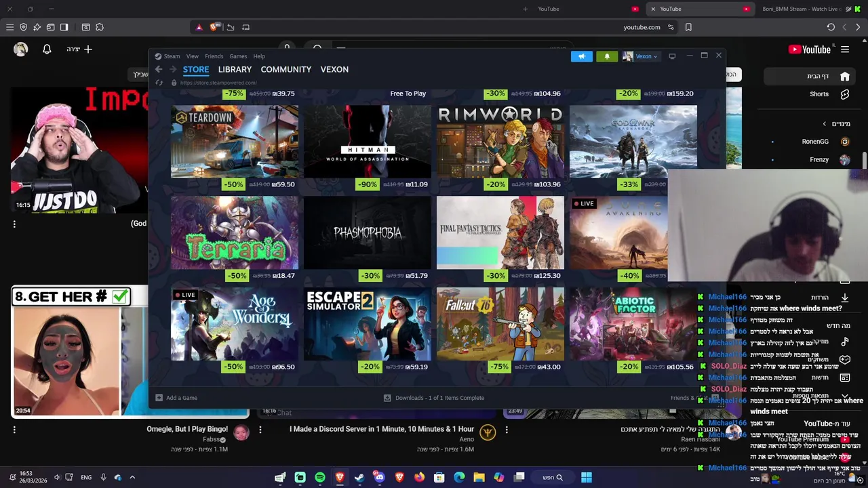Click the Brave Shields VPN icon in toolbar
868x488 pixels.
pyautogui.click(x=23, y=27)
